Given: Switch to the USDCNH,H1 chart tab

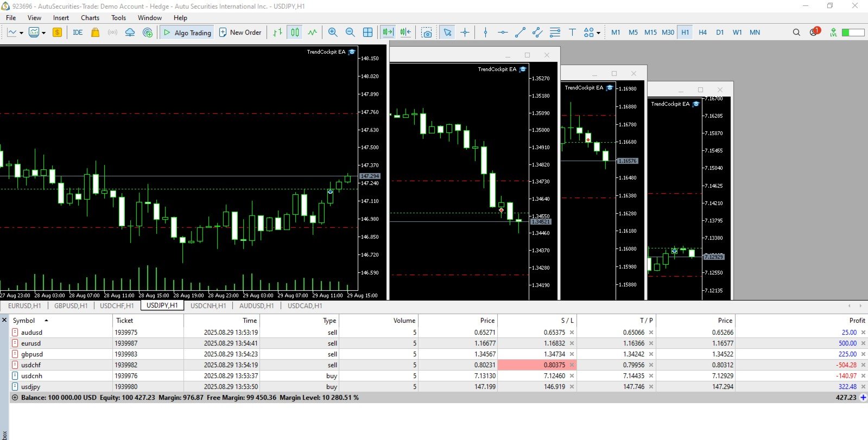Looking at the screenshot, I should [208, 306].
